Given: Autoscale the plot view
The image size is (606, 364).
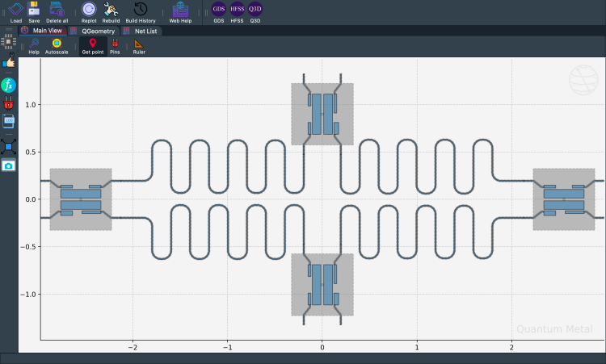Looking at the screenshot, I should pyautogui.click(x=57, y=46).
